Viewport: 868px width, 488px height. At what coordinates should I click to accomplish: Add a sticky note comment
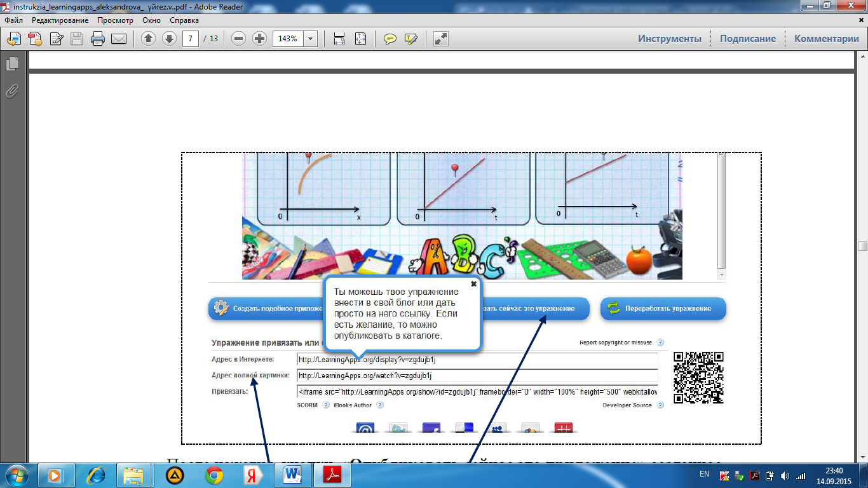pyautogui.click(x=390, y=39)
